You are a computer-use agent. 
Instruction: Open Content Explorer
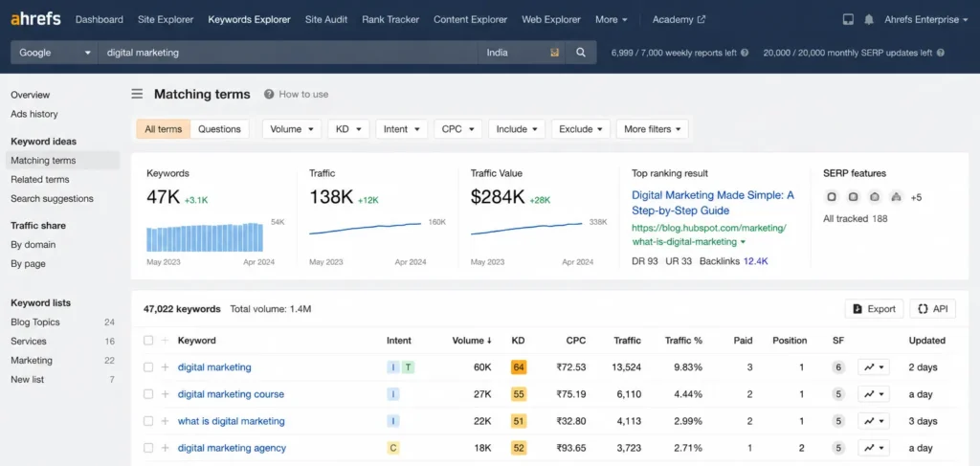(470, 19)
